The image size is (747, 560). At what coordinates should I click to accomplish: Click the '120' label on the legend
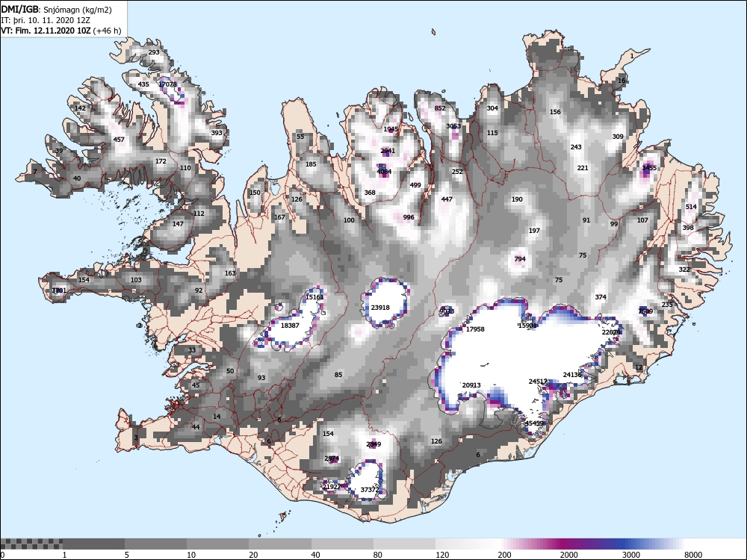click(x=441, y=555)
